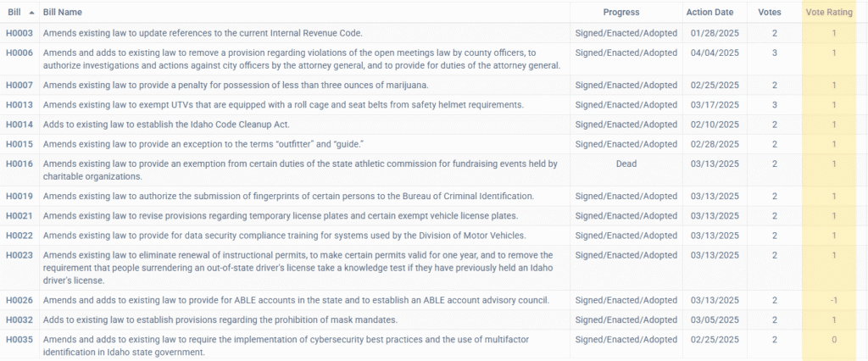Select the dead bill H0016 link

click(19, 164)
